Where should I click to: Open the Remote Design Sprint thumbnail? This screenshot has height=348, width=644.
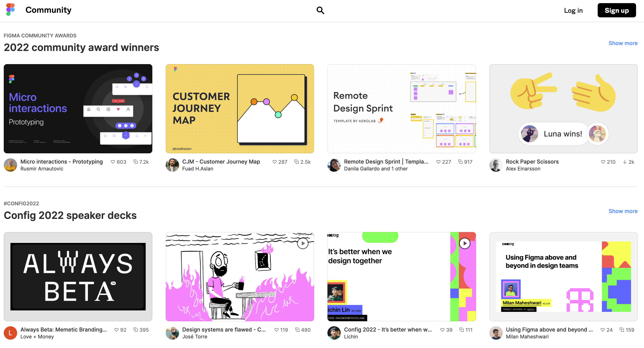[x=402, y=109]
